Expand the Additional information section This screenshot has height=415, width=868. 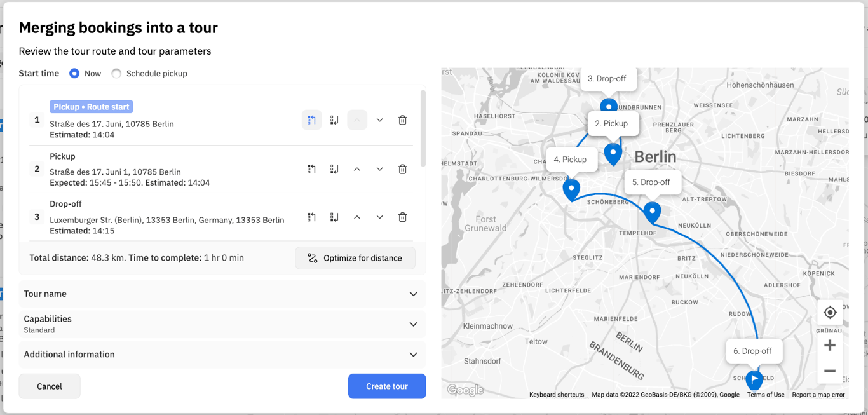[222, 355]
